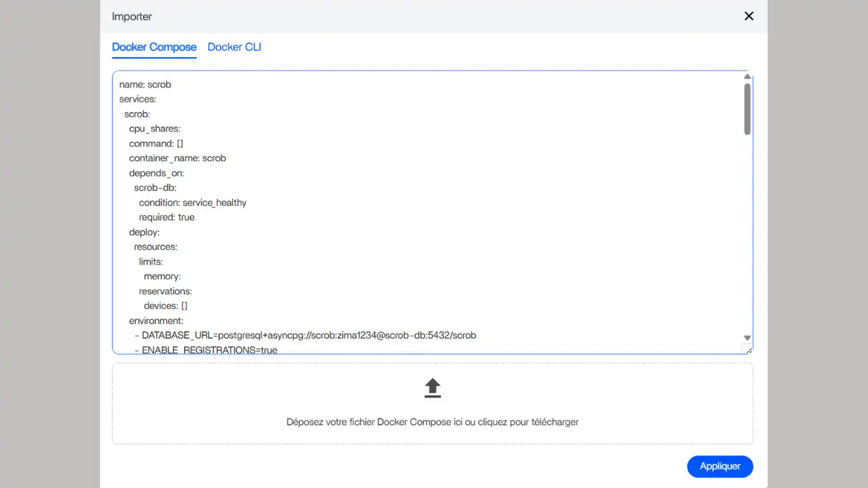Place cursor on 'name: scrob' line
Image resolution: width=868 pixels, height=488 pixels.
(145, 85)
